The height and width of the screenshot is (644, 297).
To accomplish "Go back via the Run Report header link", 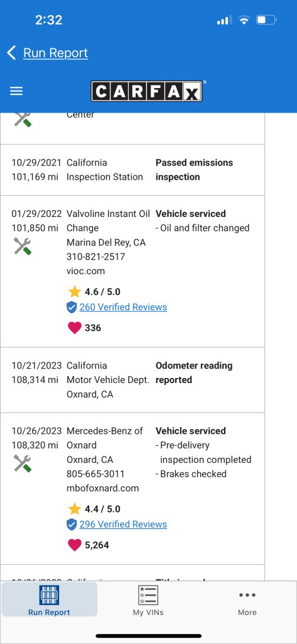I will point(55,53).
